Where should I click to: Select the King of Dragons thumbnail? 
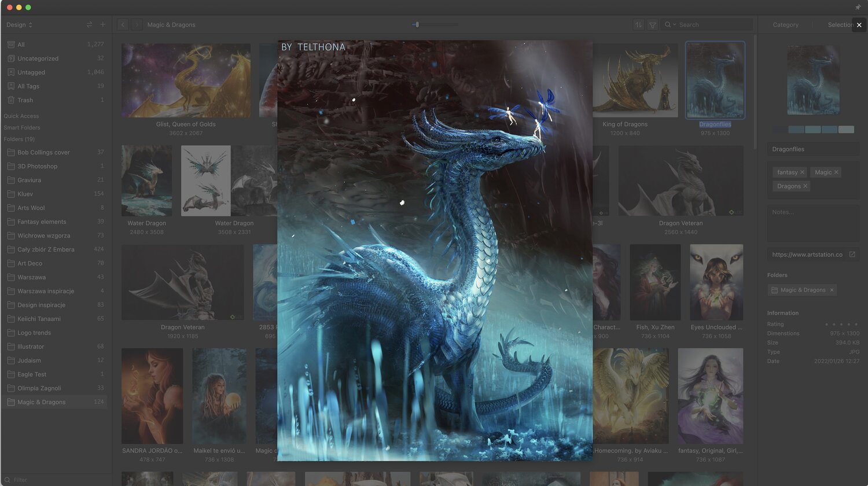coord(635,80)
